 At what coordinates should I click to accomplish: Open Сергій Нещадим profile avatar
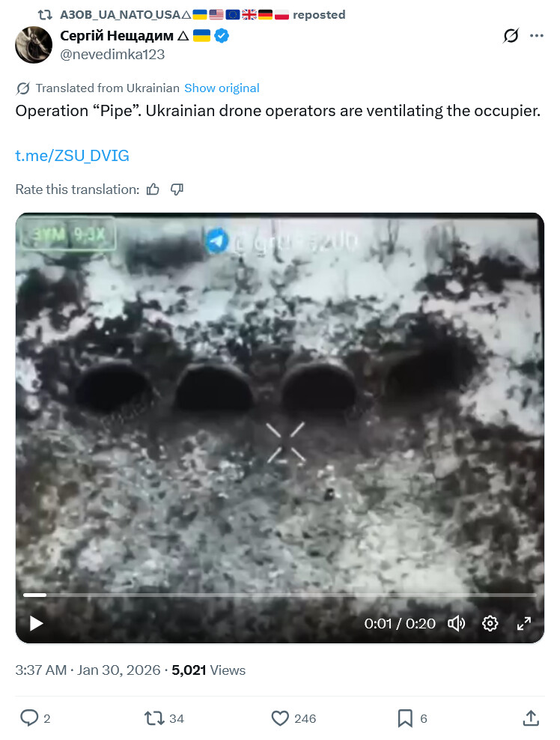tap(34, 45)
